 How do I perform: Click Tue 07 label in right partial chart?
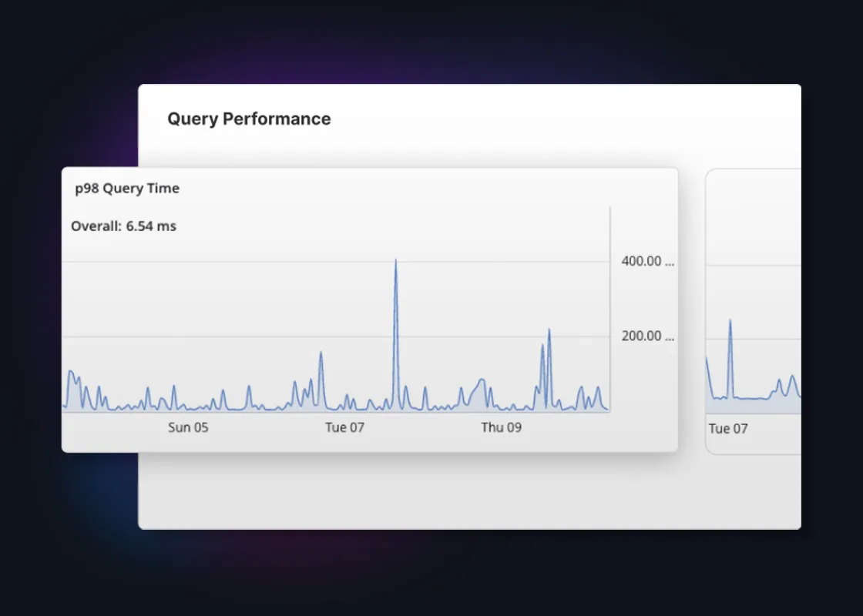[x=727, y=428]
